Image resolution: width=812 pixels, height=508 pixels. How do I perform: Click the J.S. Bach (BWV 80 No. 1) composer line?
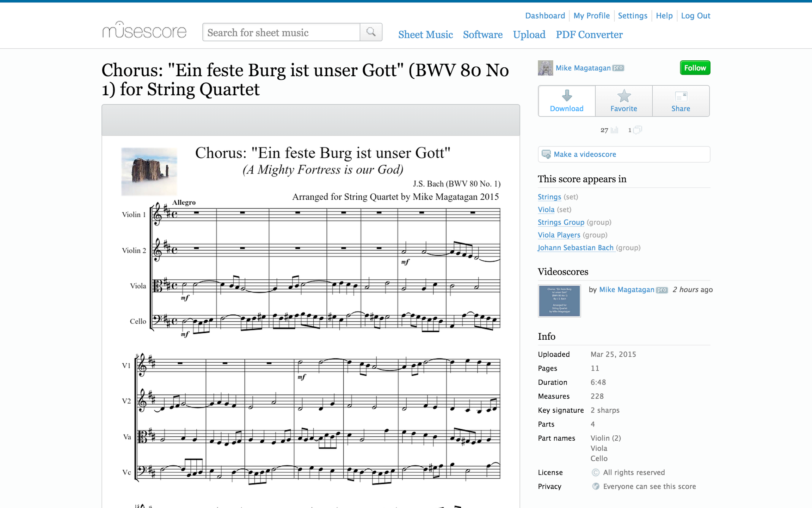tap(457, 184)
